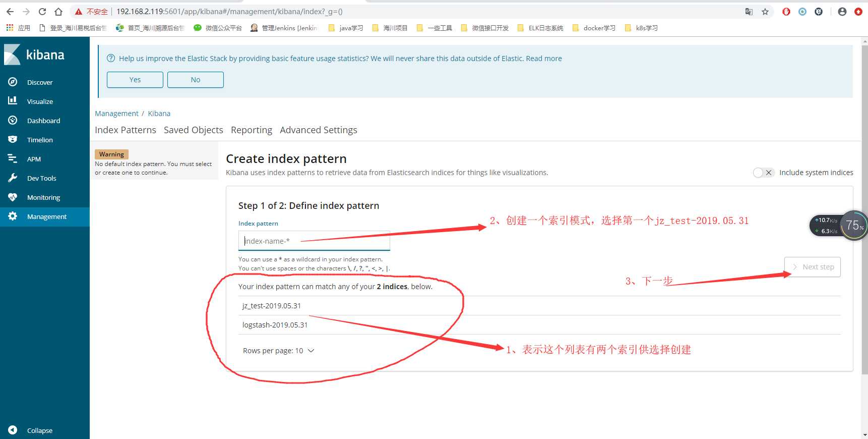Screen dimensions: 868x439
Task: Open the 管理Jenkins bookmark
Action: pos(284,28)
